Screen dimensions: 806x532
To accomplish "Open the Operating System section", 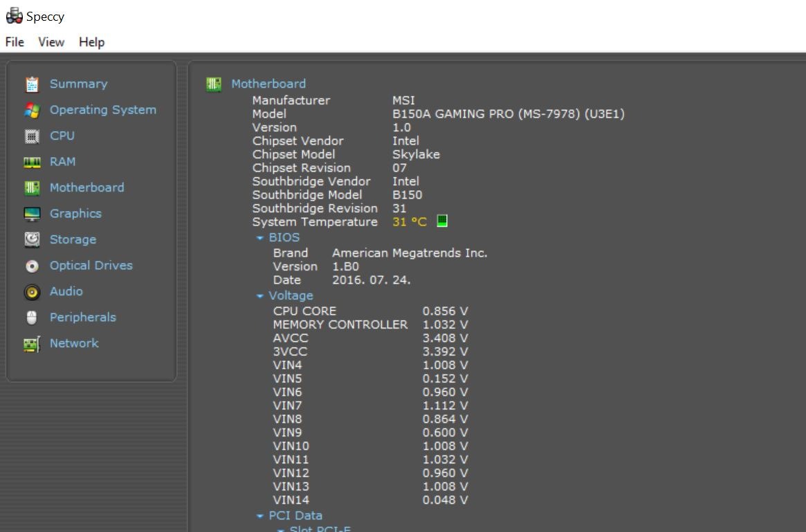I will [103, 110].
